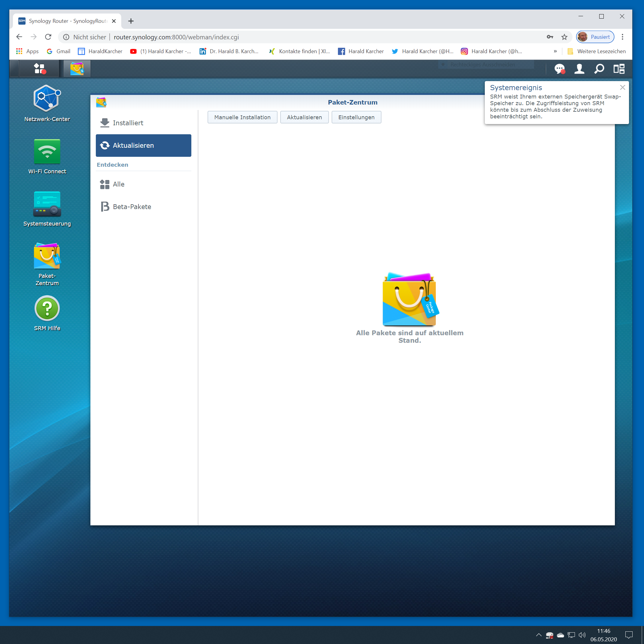Dismiss the Systemereignis notification

(x=622, y=87)
